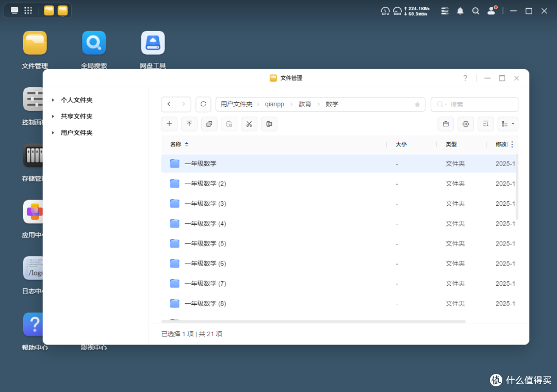Click the plus icon to create new item
The width and height of the screenshot is (557, 392).
click(170, 124)
